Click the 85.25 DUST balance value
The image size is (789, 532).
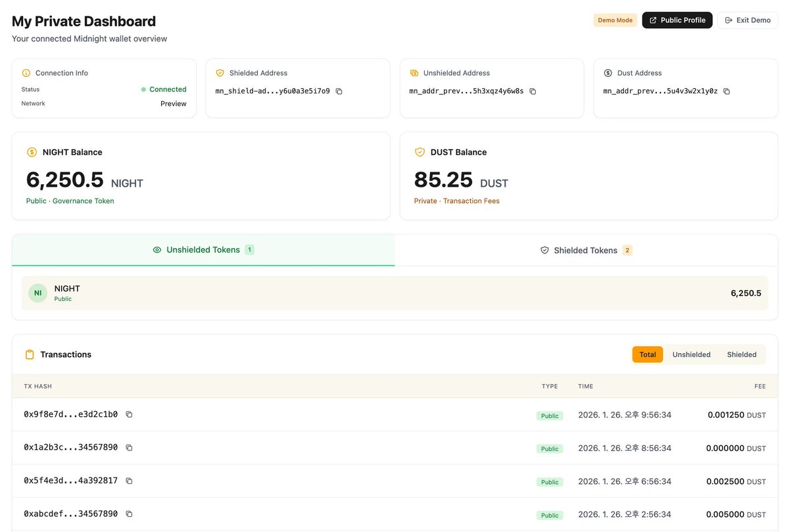click(x=444, y=180)
